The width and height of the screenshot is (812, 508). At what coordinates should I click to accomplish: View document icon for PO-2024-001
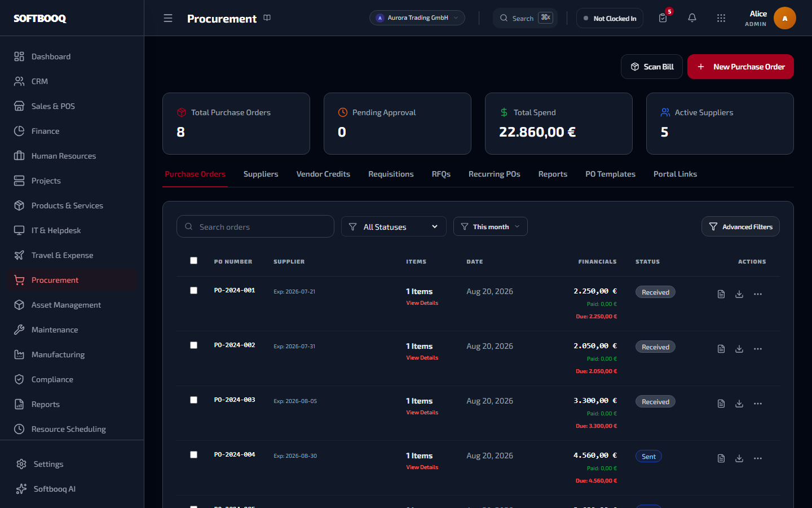[721, 294]
